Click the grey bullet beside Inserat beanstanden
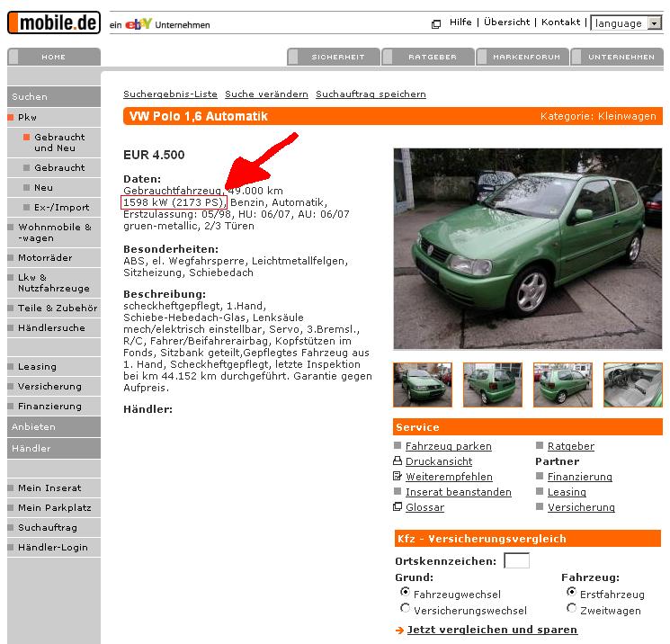Viewport: 670px width, 644px height. click(398, 491)
